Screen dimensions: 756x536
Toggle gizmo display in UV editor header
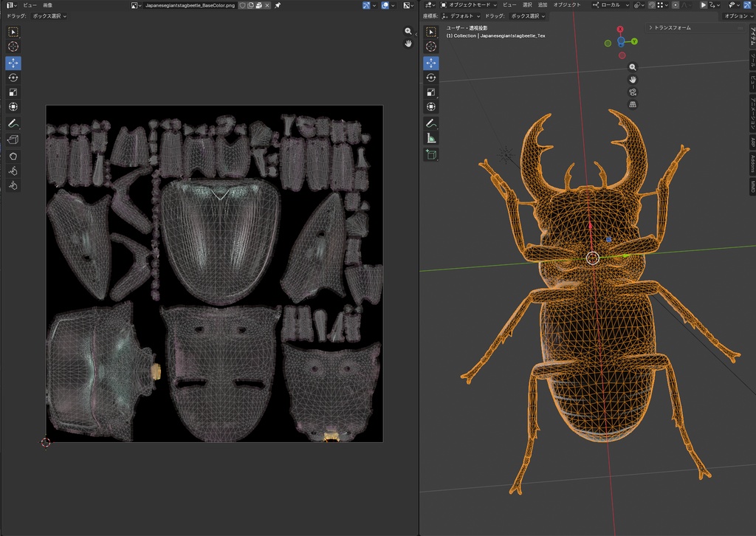tap(366, 5)
